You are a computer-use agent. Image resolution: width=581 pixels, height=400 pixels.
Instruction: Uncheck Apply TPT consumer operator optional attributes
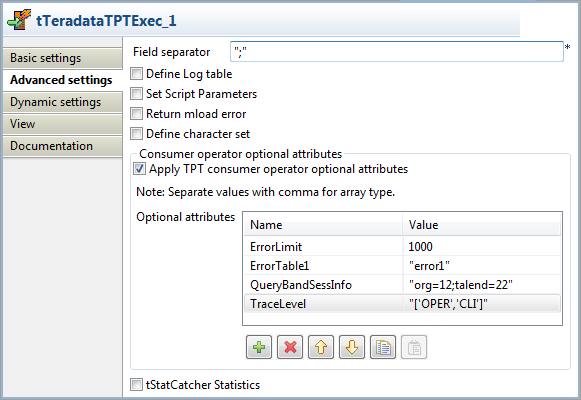pyautogui.click(x=139, y=169)
